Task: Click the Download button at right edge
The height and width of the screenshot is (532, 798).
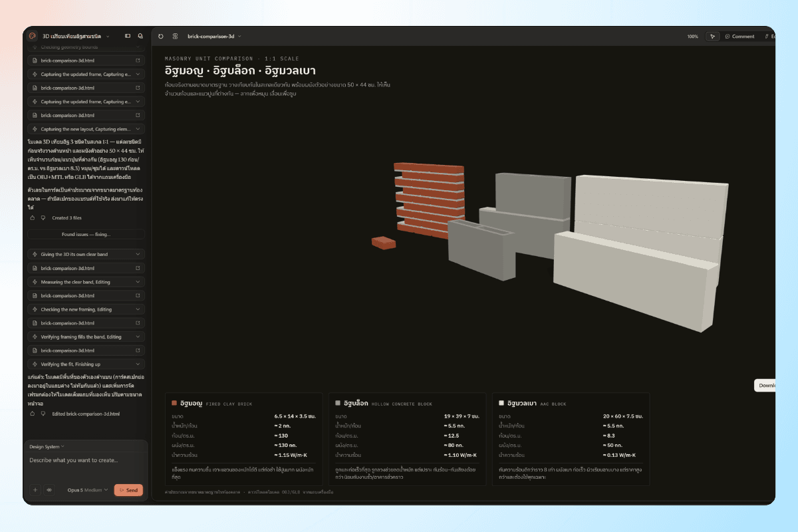Action: pos(765,385)
